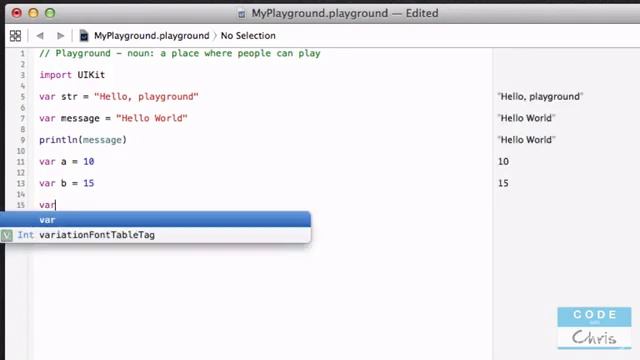The image size is (640, 360).
Task: Click the println(message) statement
Action: tap(83, 140)
